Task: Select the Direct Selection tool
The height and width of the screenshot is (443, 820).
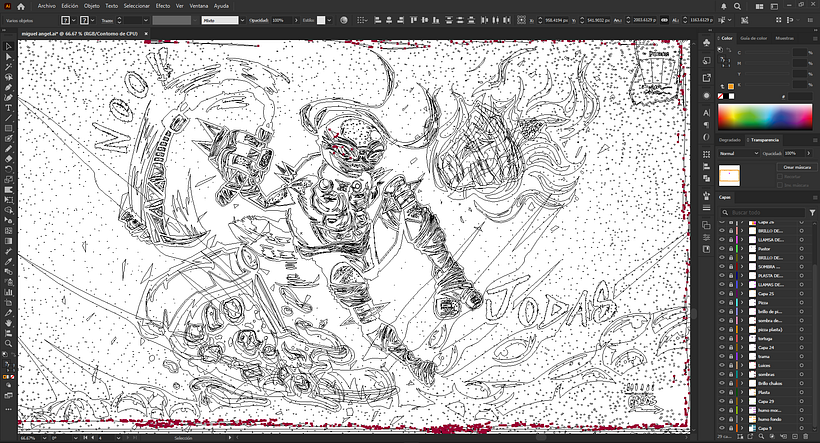Action: pyautogui.click(x=8, y=58)
